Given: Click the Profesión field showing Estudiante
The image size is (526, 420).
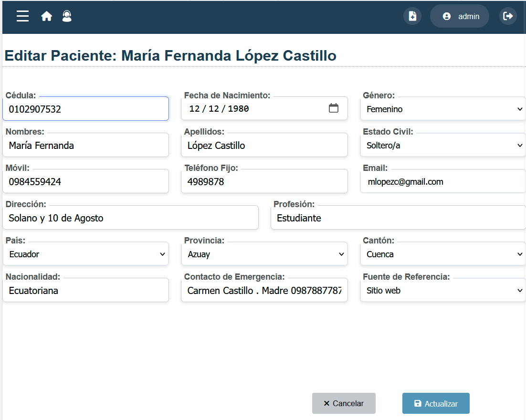Looking at the screenshot, I should 398,218.
